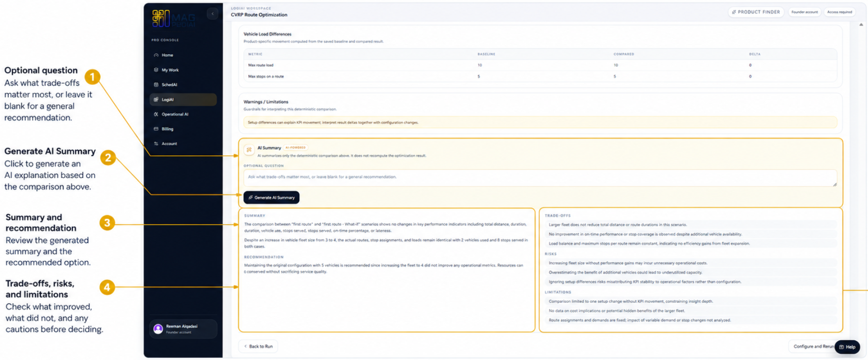Open the Help widget
The image size is (868, 360).
[x=847, y=347]
